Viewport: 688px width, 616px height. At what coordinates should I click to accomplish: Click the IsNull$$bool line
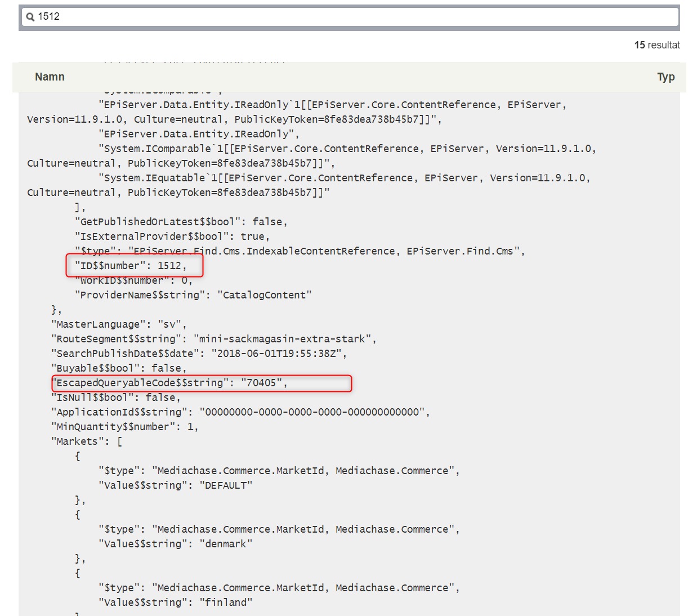coord(115,398)
